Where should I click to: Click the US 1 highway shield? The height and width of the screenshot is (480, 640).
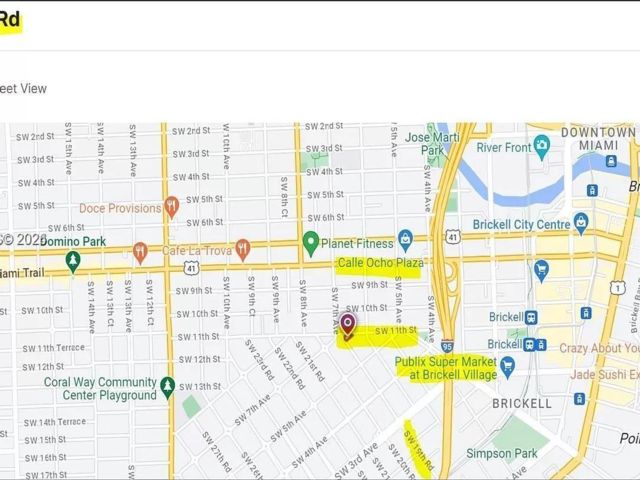[617, 288]
